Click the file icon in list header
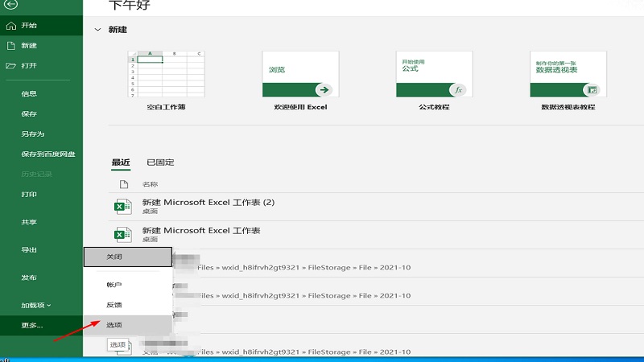 pos(124,184)
